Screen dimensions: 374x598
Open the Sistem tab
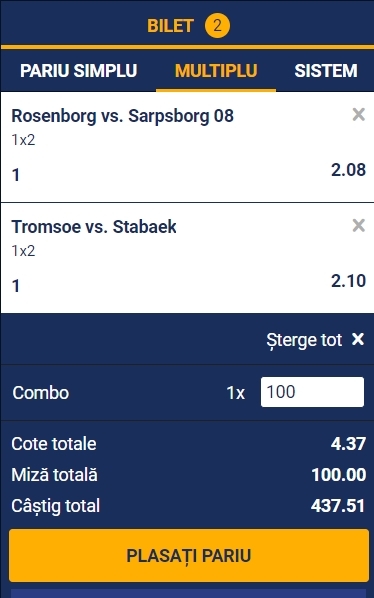pyautogui.click(x=326, y=71)
